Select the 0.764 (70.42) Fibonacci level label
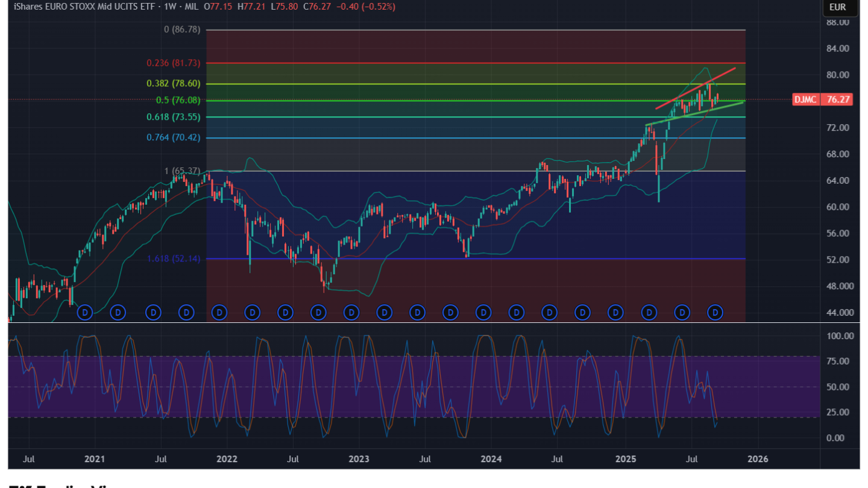The height and width of the screenshot is (488, 868). tap(173, 138)
